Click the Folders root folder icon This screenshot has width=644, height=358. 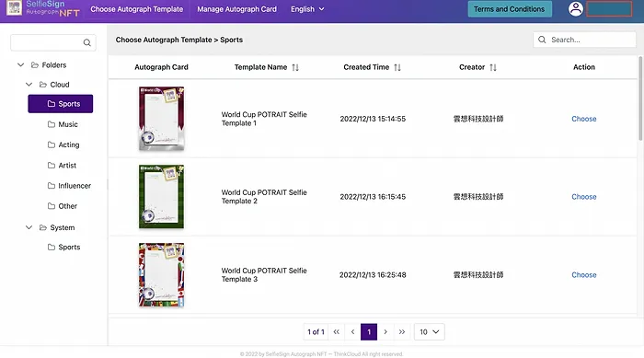point(35,65)
